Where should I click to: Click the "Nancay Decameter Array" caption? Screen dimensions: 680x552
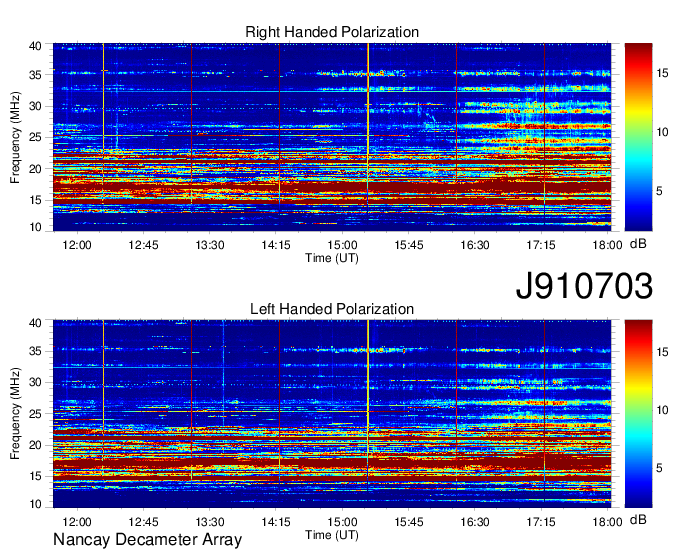point(147,539)
